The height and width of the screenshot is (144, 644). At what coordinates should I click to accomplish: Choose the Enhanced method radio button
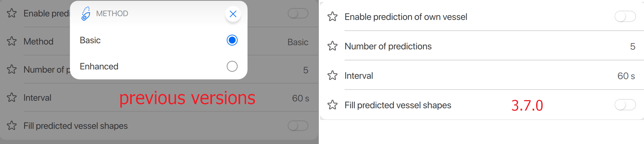[x=232, y=66]
